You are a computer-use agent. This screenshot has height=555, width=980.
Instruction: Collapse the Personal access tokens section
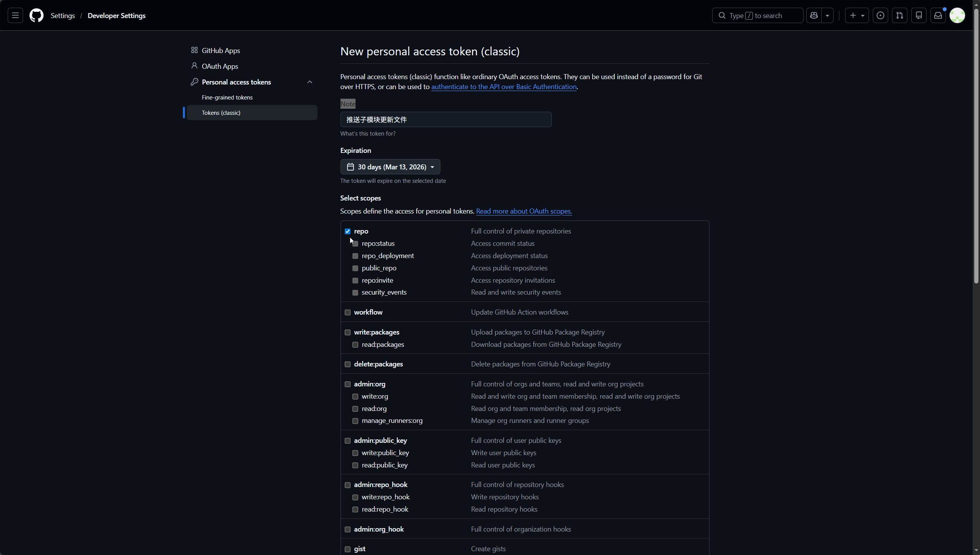click(310, 82)
